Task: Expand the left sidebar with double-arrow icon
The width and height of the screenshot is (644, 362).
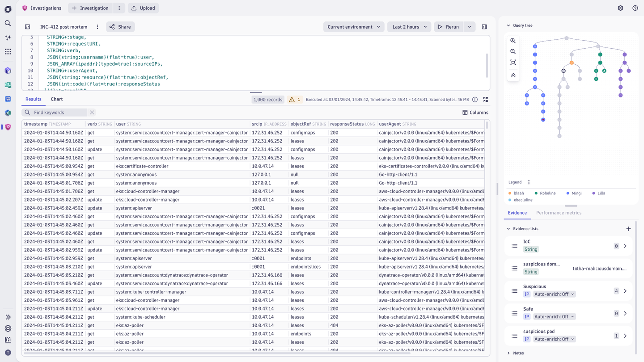Action: [x=8, y=317]
